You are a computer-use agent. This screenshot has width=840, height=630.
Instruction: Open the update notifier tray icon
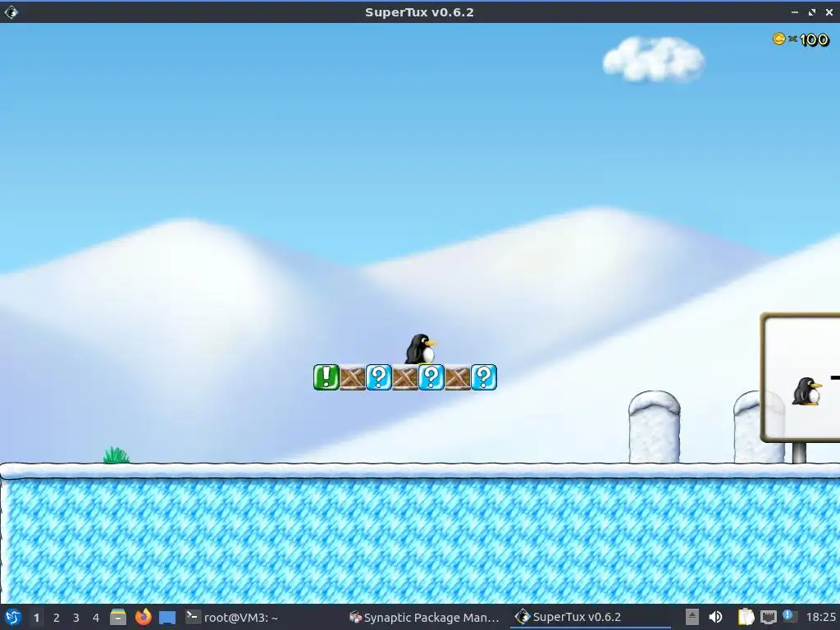point(789,616)
